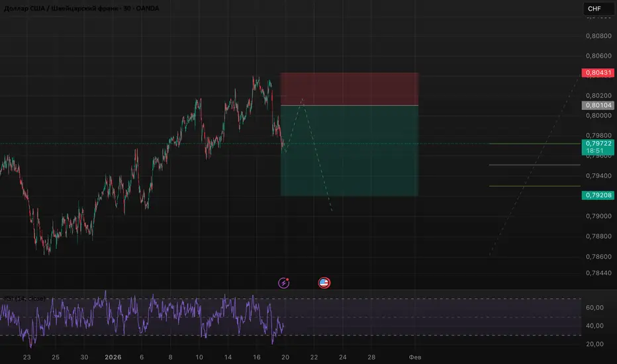
Task: Click the 60,00 RSI scale value
Action: pos(594,308)
